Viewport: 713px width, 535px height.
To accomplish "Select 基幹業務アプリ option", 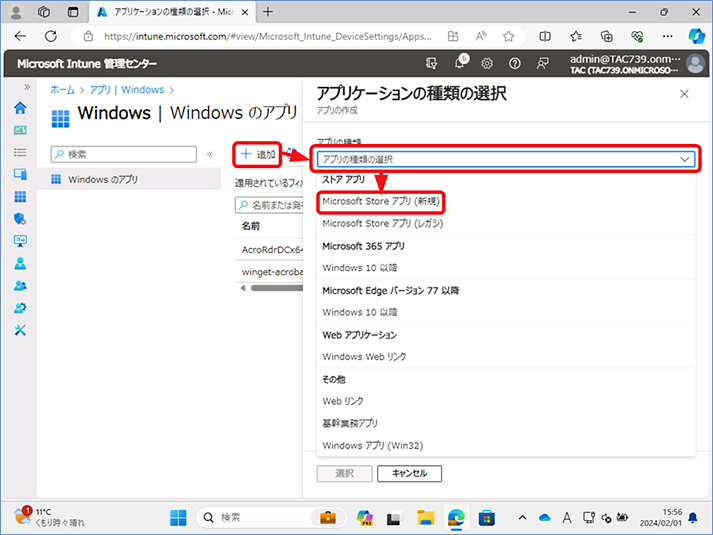I will tap(350, 423).
